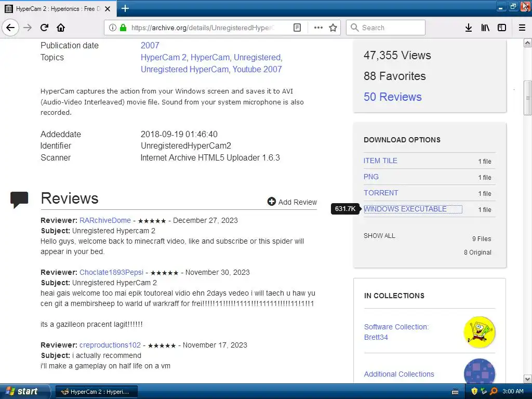Open the Youtube 2007 topic link
Viewport: 532px width, 399px height.
pos(257,69)
